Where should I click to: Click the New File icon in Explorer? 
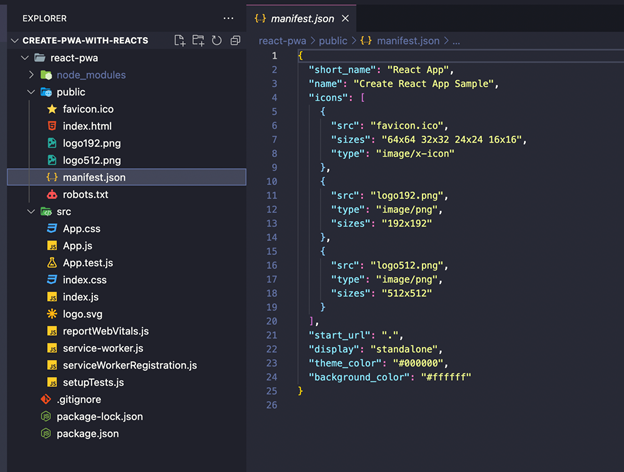coord(179,41)
